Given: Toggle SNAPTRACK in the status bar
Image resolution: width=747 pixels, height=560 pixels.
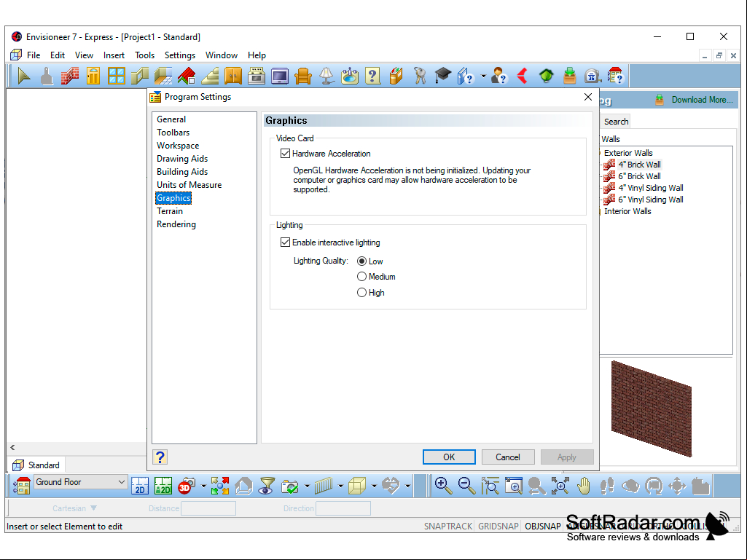Looking at the screenshot, I should [x=447, y=527].
